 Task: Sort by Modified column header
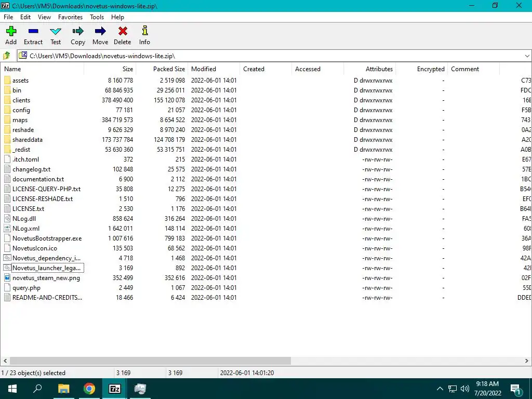tap(214, 69)
